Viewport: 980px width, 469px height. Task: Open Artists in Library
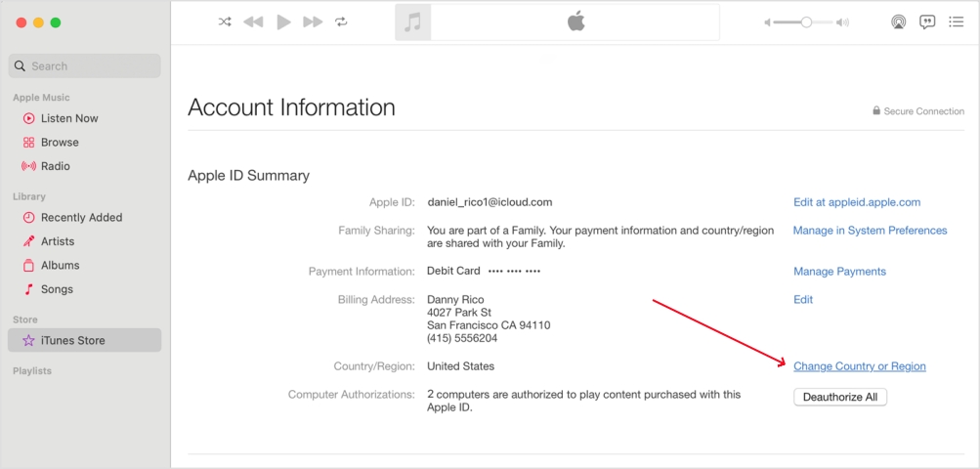tap(57, 241)
